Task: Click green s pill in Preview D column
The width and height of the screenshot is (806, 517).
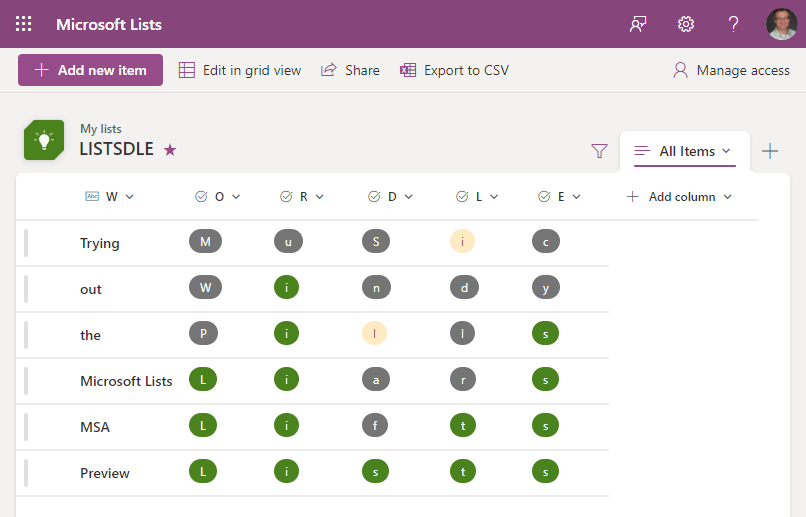Action: [x=376, y=471]
